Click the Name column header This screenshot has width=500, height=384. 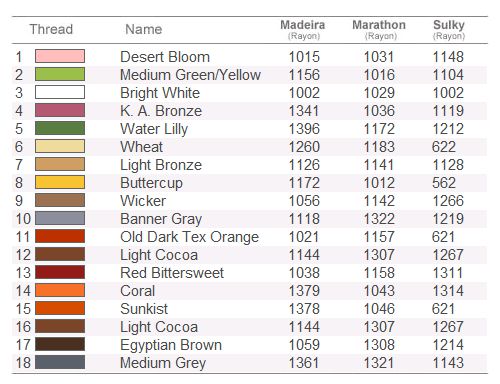pos(144,29)
